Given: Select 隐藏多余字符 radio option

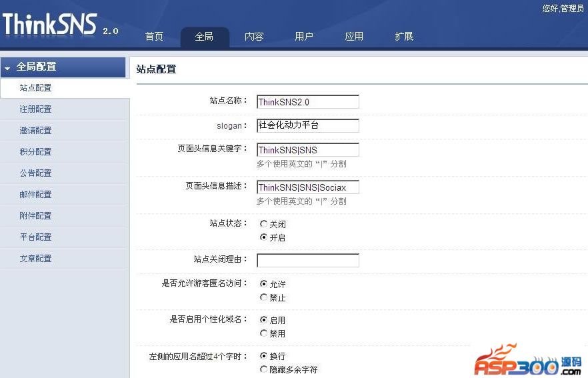Looking at the screenshot, I should tap(263, 369).
